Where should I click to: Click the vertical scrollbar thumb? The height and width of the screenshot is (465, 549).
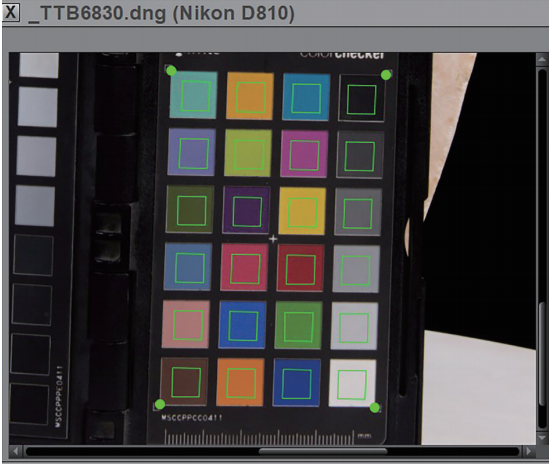[542, 354]
